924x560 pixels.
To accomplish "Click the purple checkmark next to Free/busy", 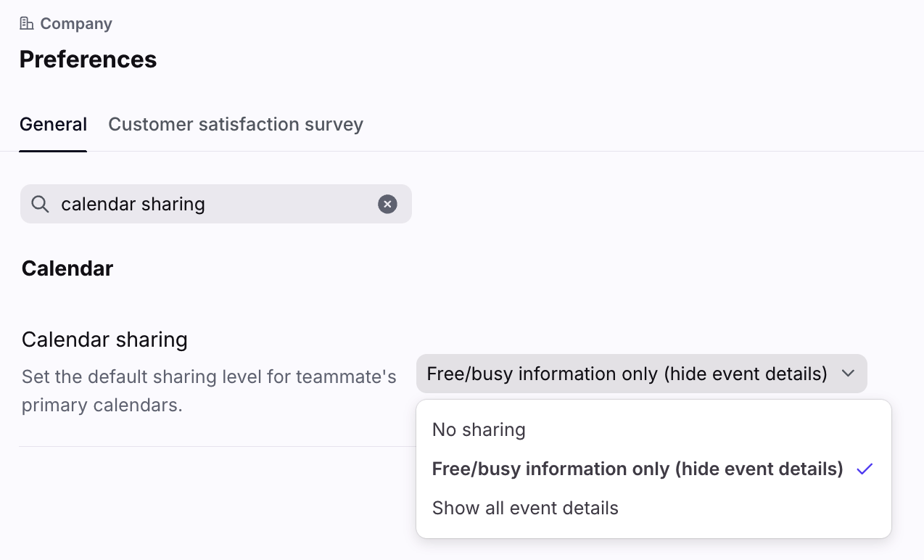I will (x=864, y=469).
